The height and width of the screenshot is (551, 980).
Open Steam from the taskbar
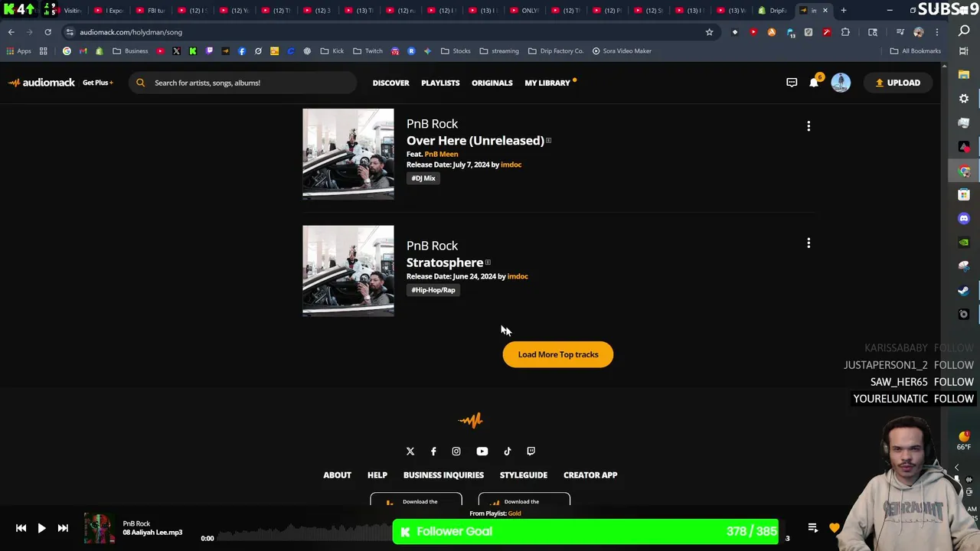[964, 290]
